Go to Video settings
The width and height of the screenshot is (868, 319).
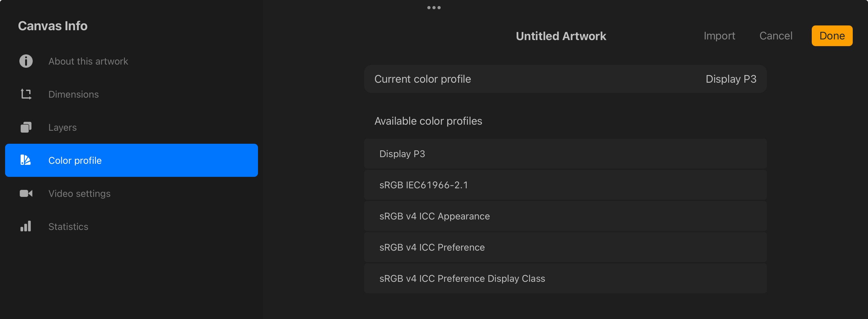(x=132, y=193)
